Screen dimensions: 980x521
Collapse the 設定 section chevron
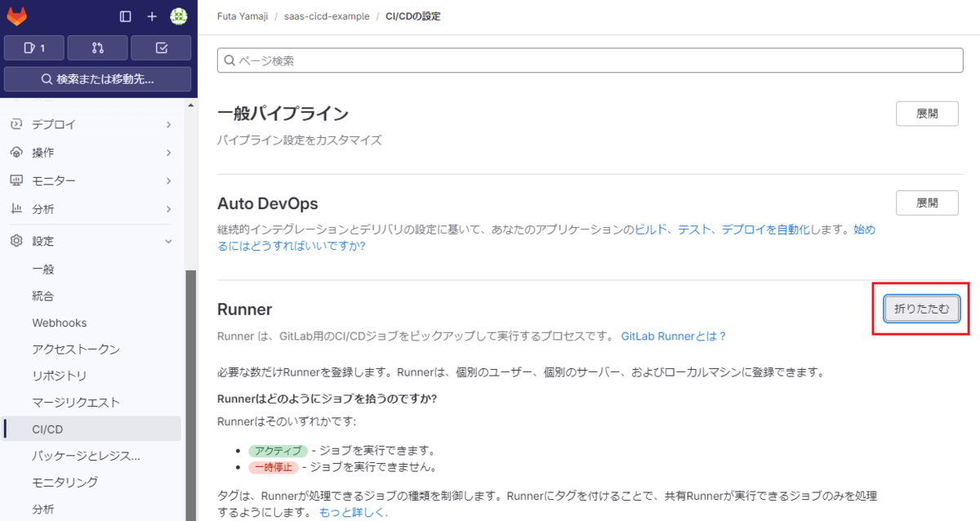click(x=168, y=241)
